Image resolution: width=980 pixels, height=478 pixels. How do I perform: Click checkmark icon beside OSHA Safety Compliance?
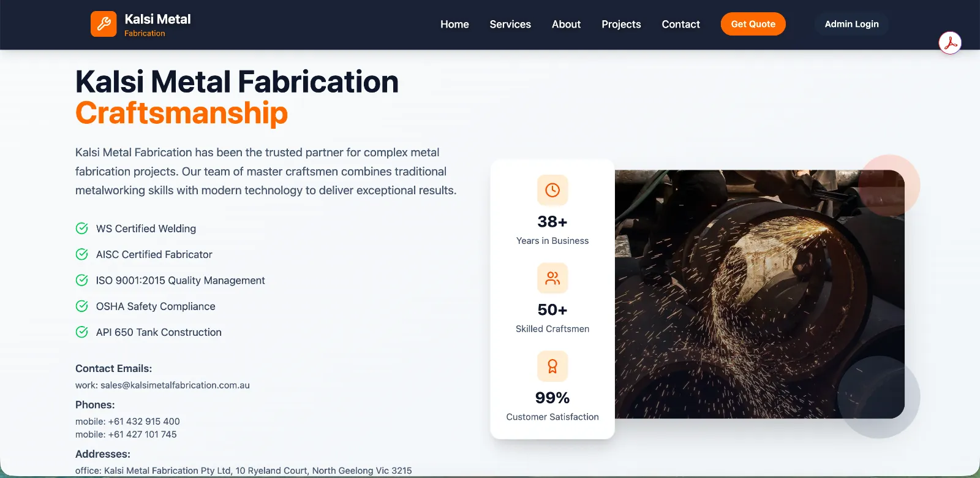81,306
